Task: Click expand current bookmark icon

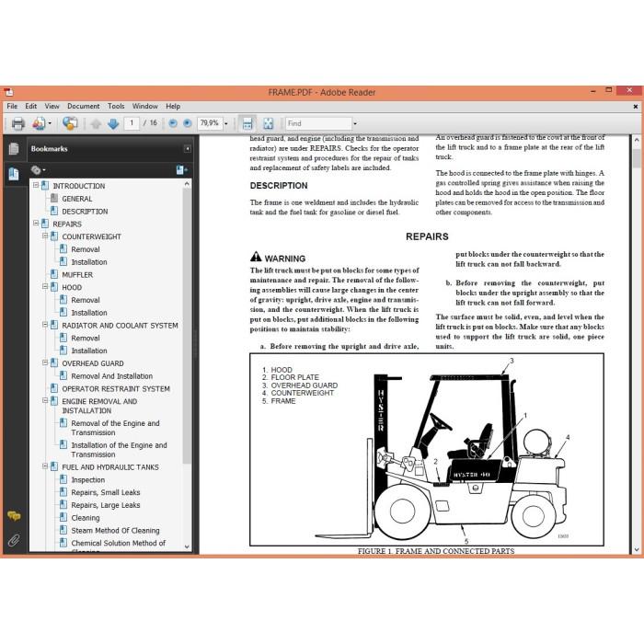Action: 181,170
